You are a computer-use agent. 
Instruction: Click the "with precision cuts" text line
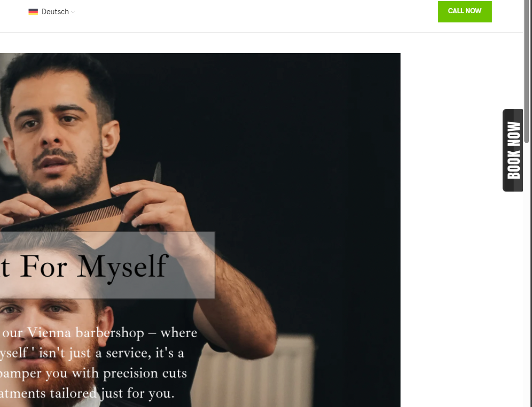(x=93, y=373)
